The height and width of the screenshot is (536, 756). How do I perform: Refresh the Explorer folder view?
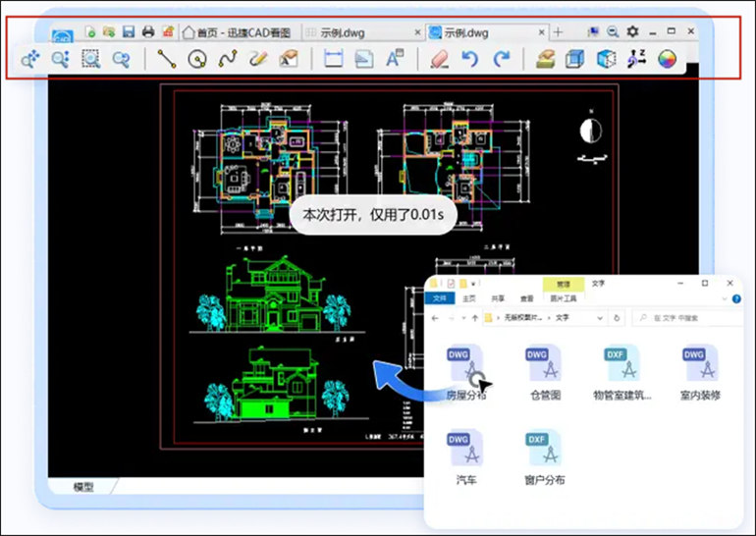tap(617, 318)
